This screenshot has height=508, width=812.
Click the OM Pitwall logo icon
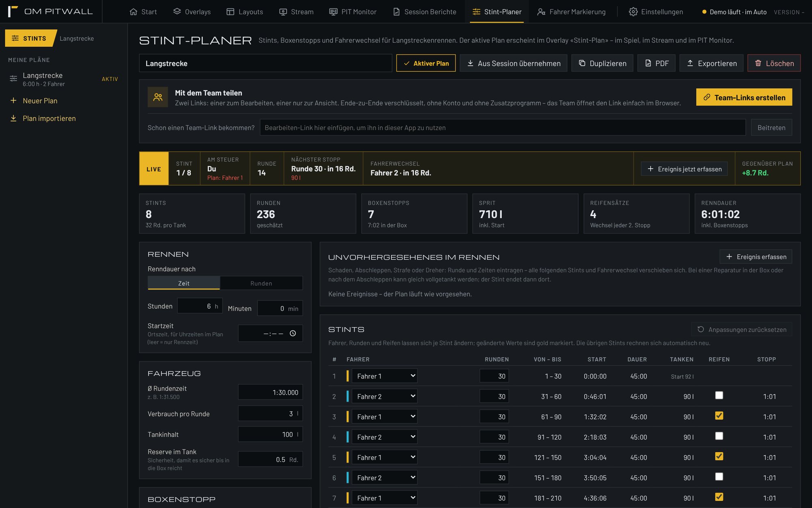pyautogui.click(x=13, y=11)
